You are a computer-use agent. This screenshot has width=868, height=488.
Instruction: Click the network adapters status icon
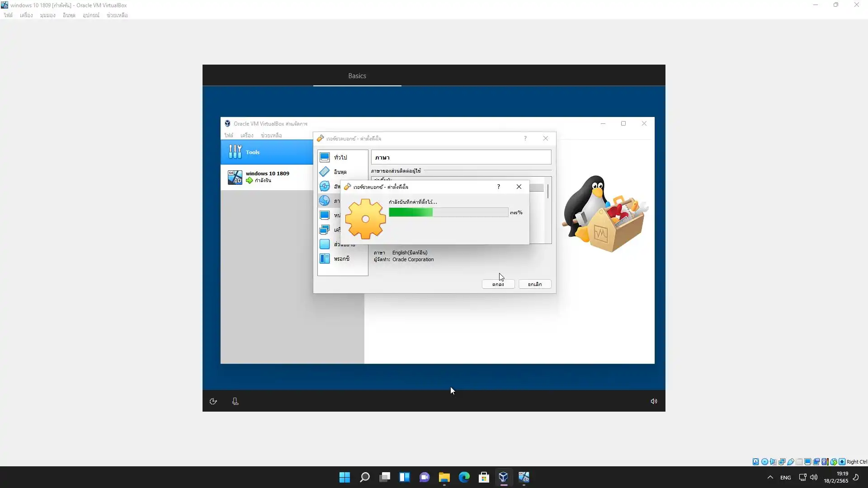(x=782, y=462)
